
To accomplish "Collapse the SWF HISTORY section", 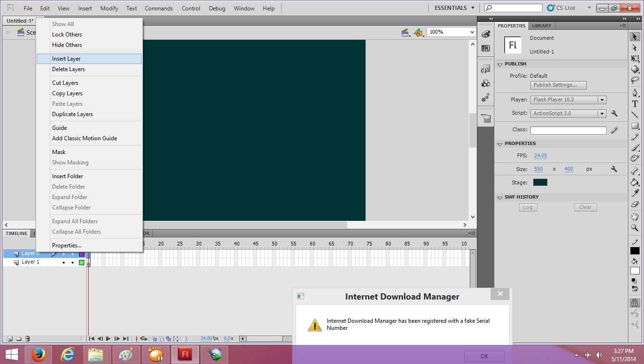I will pyautogui.click(x=500, y=197).
